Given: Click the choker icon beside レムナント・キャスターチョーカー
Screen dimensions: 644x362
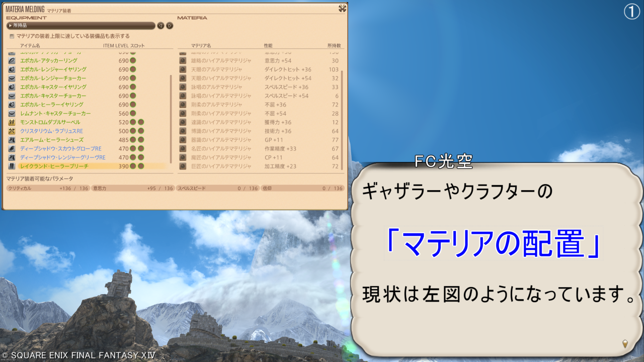Looking at the screenshot, I should tap(12, 113).
